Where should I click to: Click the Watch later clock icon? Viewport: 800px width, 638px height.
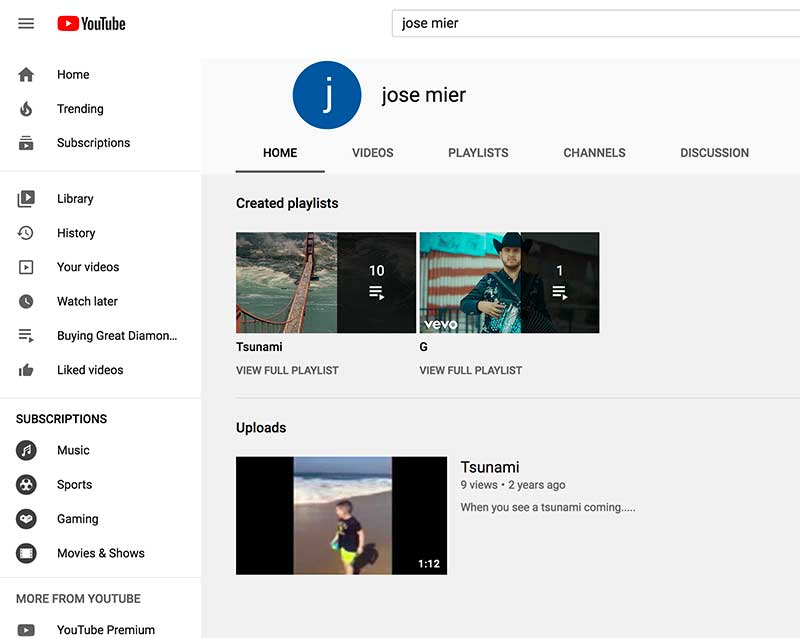tap(26, 301)
